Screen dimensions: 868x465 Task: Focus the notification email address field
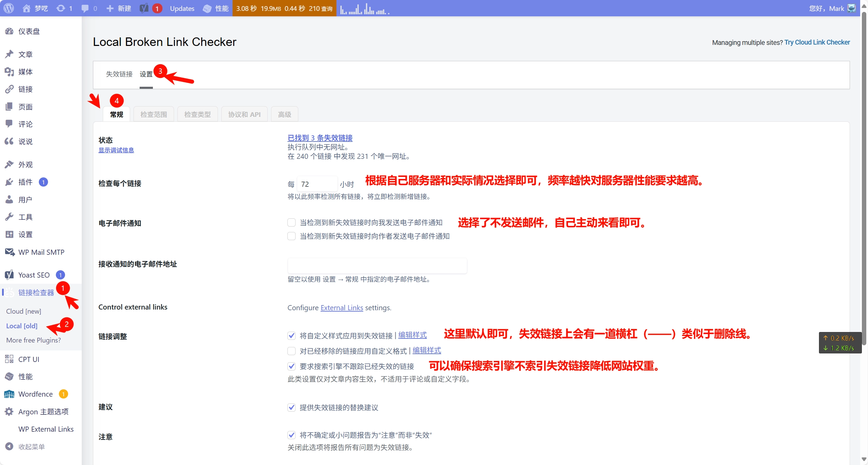377,266
